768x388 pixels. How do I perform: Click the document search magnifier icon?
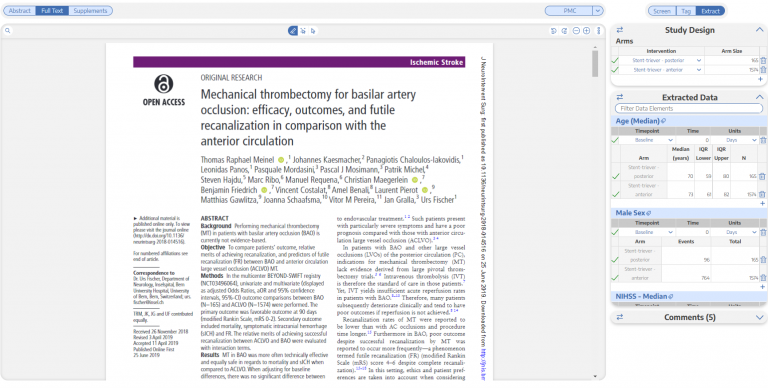click(8, 30)
